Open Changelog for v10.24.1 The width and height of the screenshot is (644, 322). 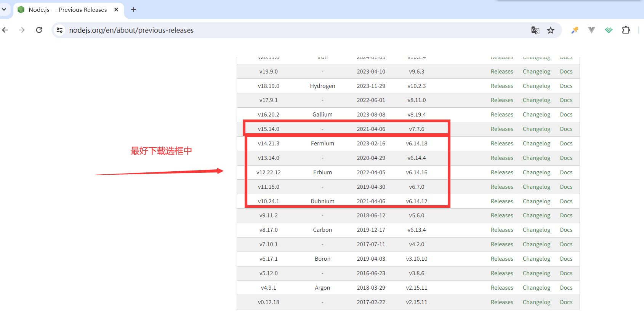pos(537,201)
